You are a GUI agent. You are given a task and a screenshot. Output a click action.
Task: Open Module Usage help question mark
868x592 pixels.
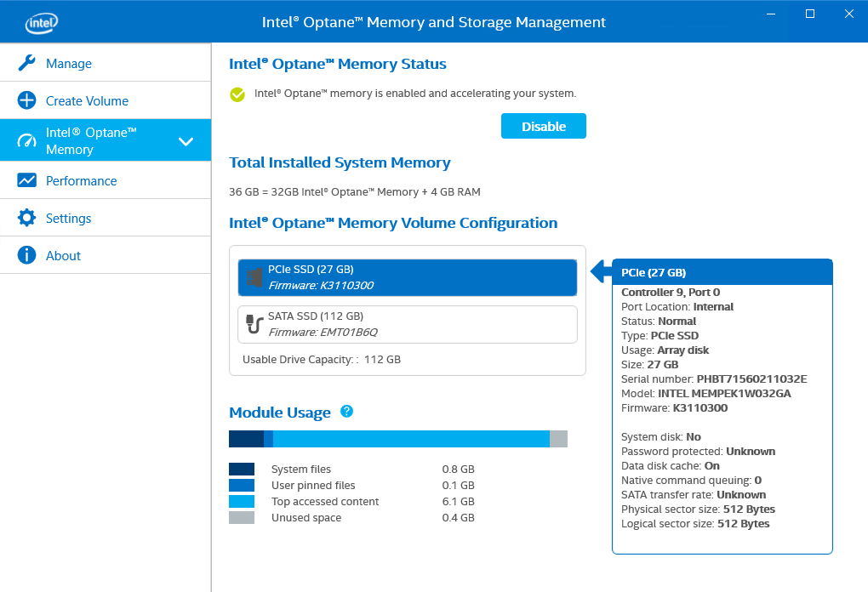coord(346,411)
